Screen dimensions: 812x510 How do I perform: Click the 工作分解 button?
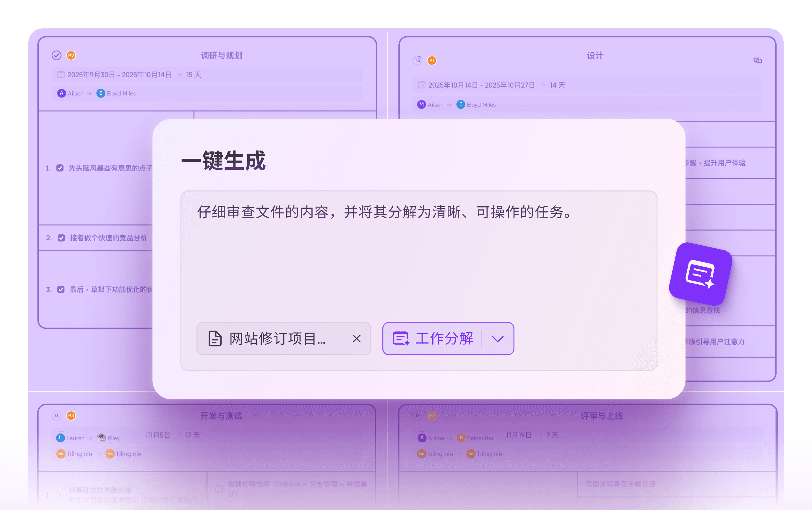point(433,338)
